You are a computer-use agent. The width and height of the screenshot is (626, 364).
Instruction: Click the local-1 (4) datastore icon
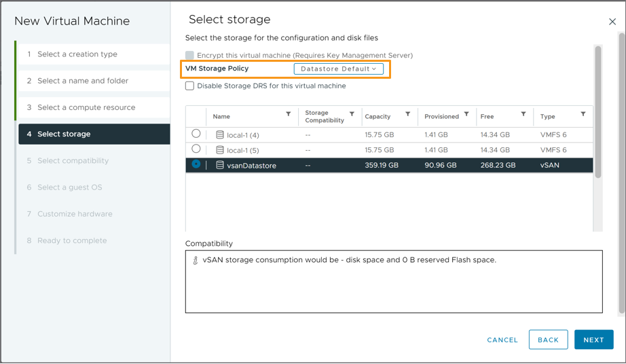220,134
